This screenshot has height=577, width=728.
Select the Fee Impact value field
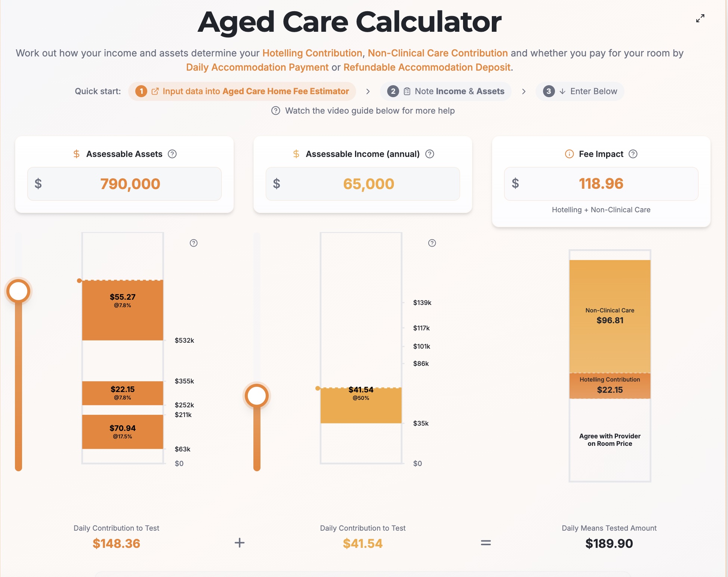(x=601, y=184)
